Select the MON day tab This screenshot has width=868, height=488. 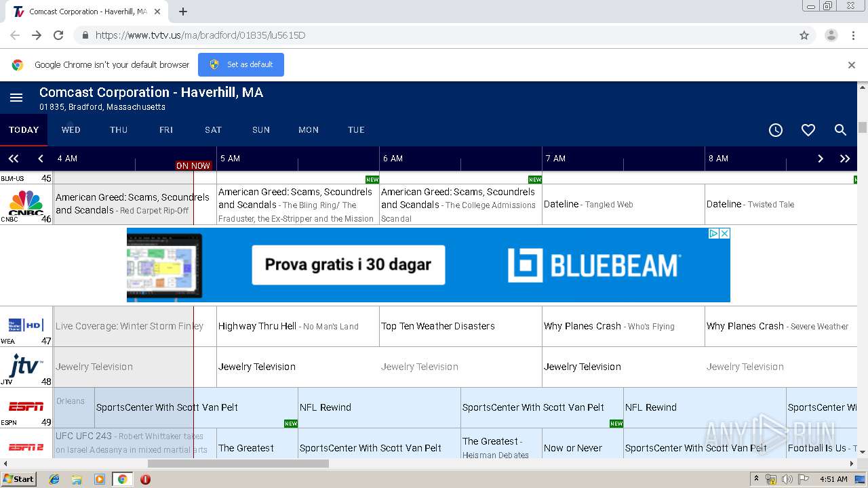(309, 130)
